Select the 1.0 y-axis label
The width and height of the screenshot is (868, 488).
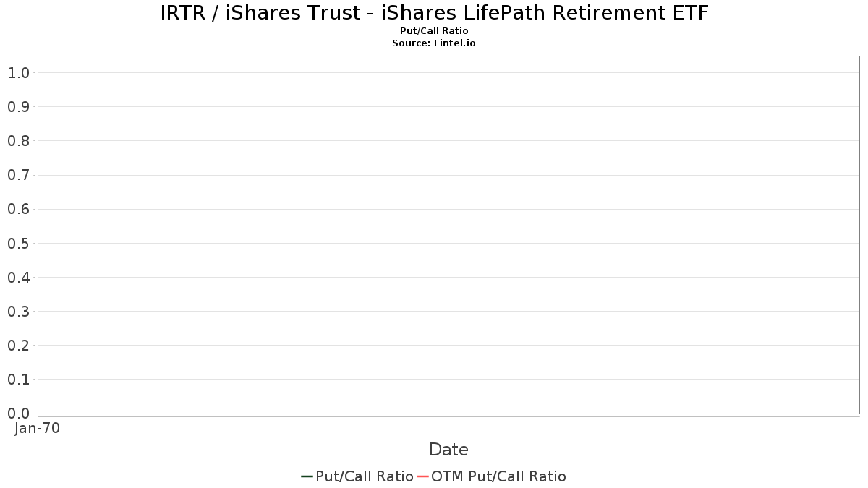pos(18,73)
